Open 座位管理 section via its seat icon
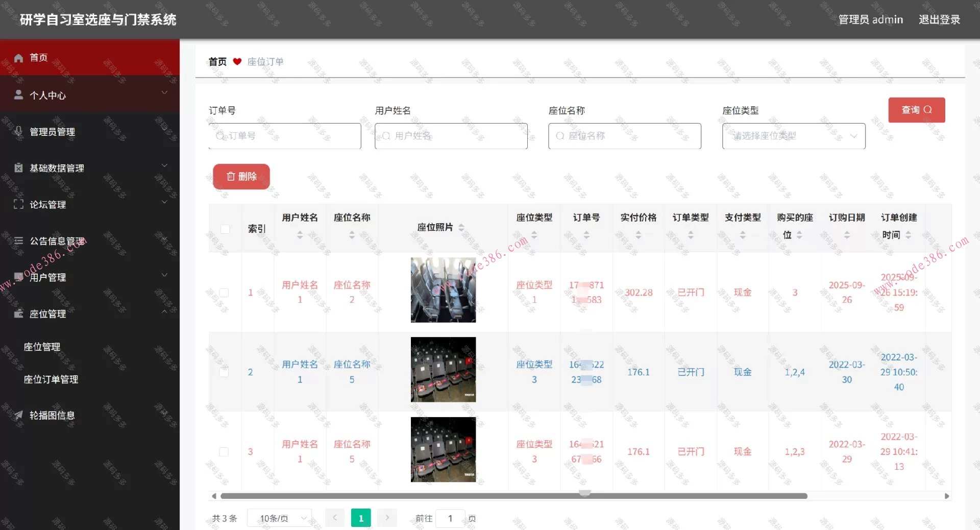This screenshot has width=980, height=530. pos(18,314)
